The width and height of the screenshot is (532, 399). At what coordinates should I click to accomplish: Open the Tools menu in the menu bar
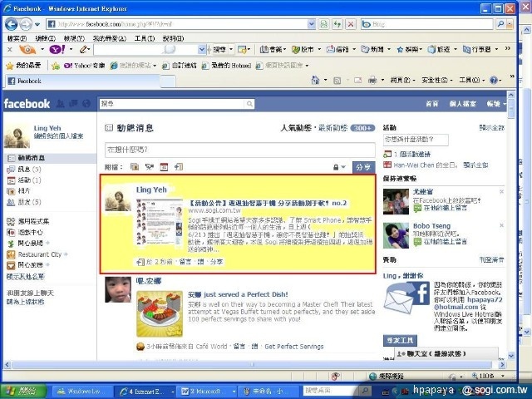pos(145,38)
